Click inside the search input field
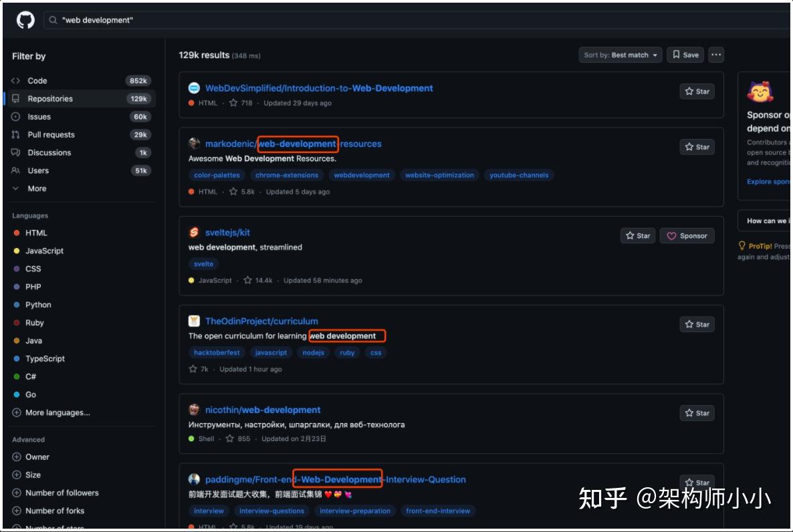 [x=201, y=20]
